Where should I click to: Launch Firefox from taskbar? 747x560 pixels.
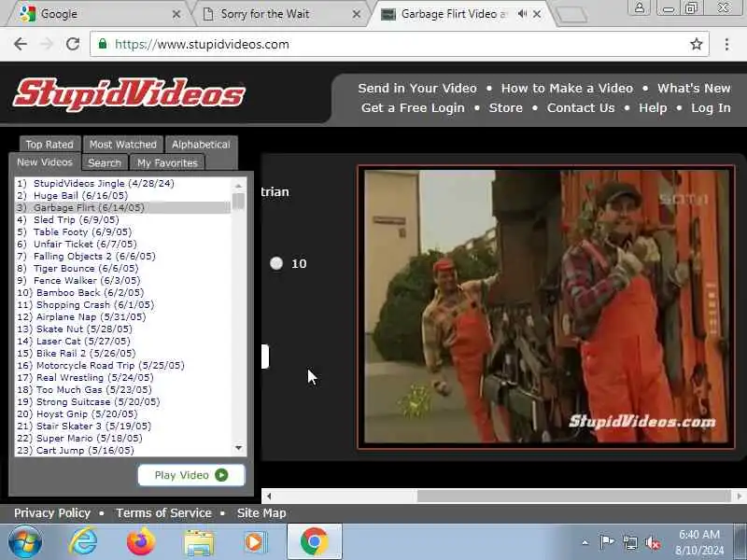pos(141,542)
